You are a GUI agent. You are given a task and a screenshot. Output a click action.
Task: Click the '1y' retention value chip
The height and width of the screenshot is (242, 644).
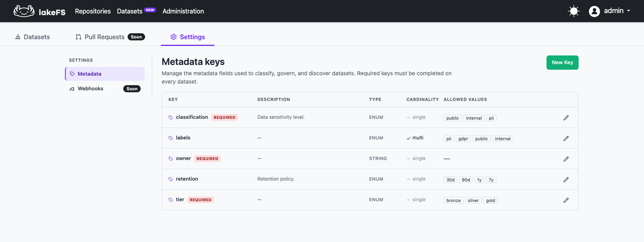tap(480, 180)
